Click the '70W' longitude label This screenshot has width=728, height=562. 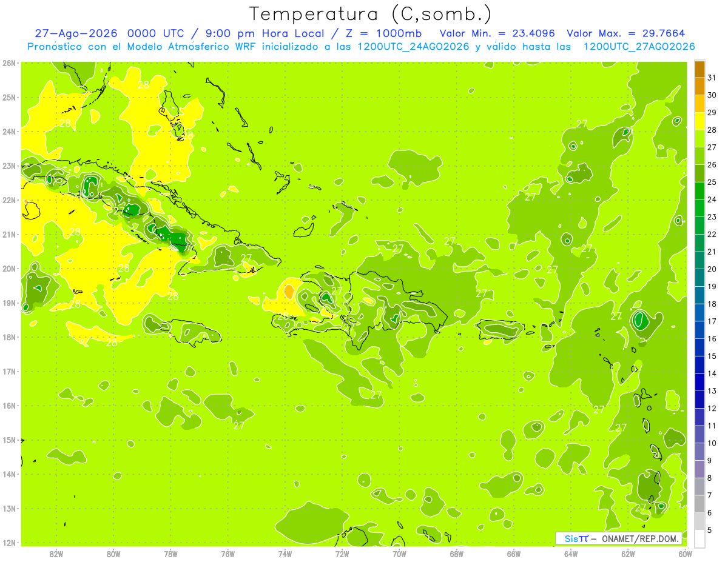399,554
